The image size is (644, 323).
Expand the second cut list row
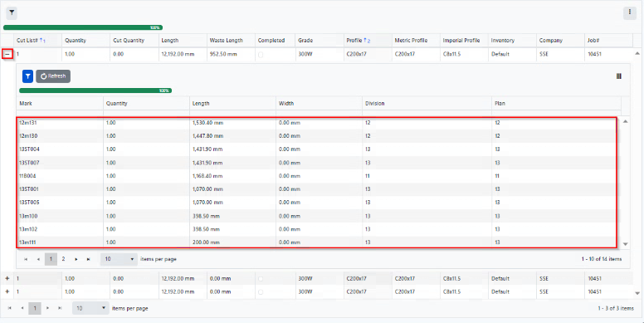point(7,278)
